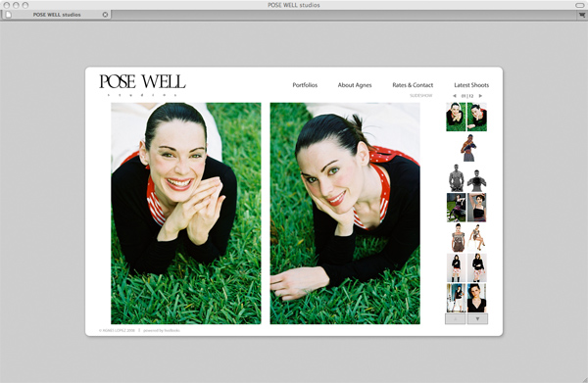Screen dimensions: 588x383
Task: Click the large left photo of laughing woman
Action: click(186, 214)
